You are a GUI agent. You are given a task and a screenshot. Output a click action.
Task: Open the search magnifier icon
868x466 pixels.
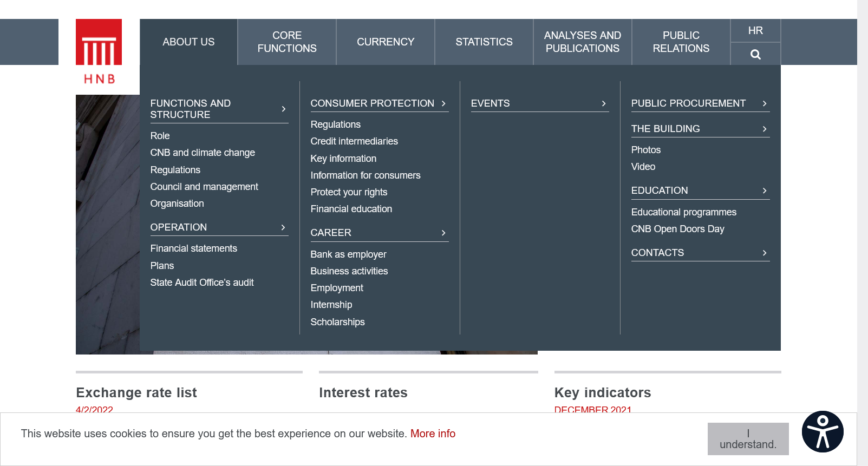(x=755, y=54)
